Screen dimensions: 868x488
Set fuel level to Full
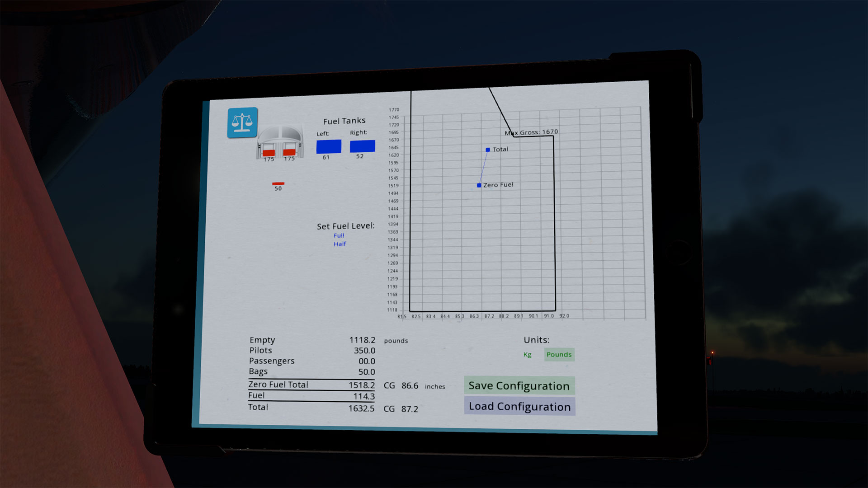pos(339,235)
